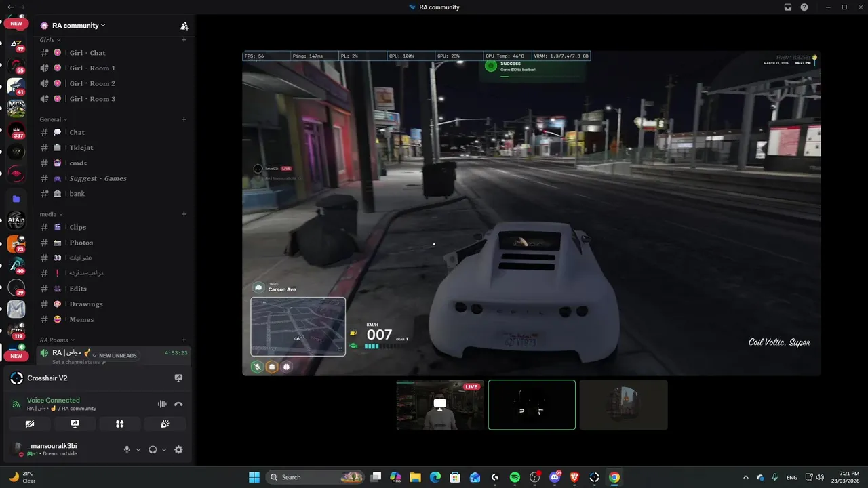The height and width of the screenshot is (488, 868).
Task: Open headphone output options arrow
Action: 164,449
